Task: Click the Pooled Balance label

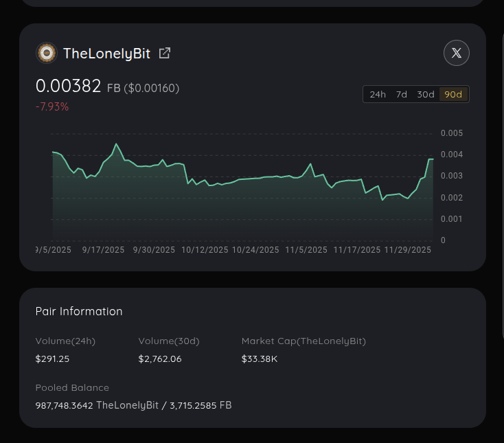Action: tap(72, 387)
